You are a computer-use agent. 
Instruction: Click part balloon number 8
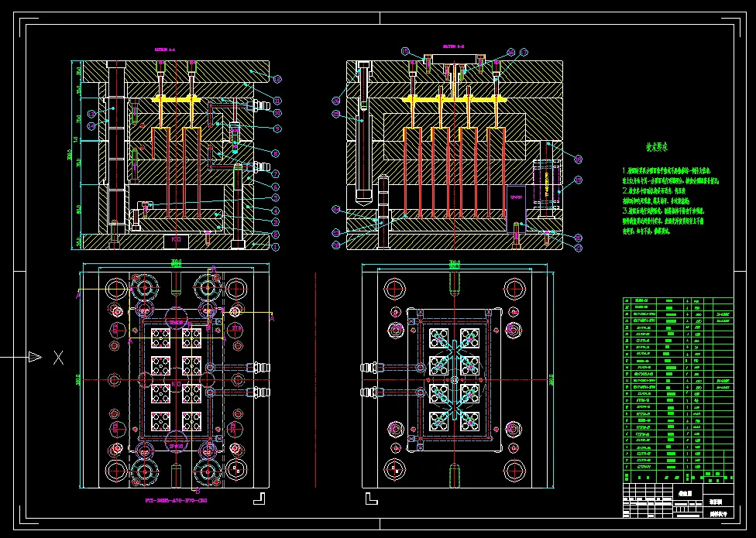coord(275,153)
